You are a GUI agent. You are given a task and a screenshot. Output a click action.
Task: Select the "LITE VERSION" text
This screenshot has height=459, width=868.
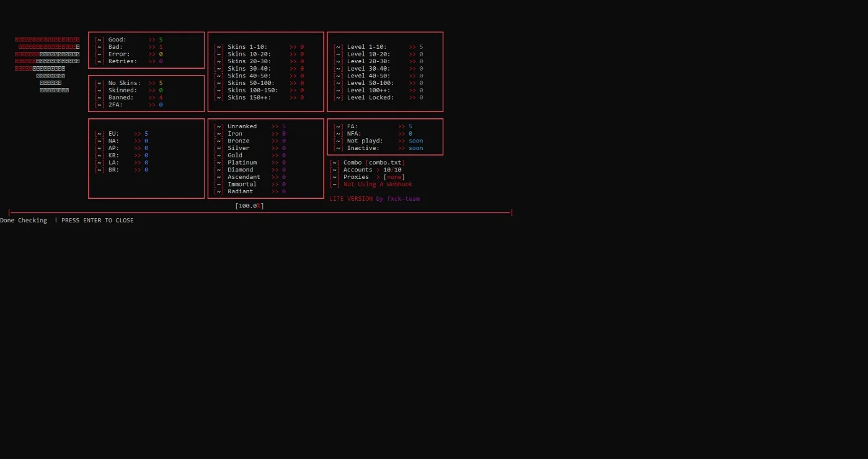click(x=351, y=199)
